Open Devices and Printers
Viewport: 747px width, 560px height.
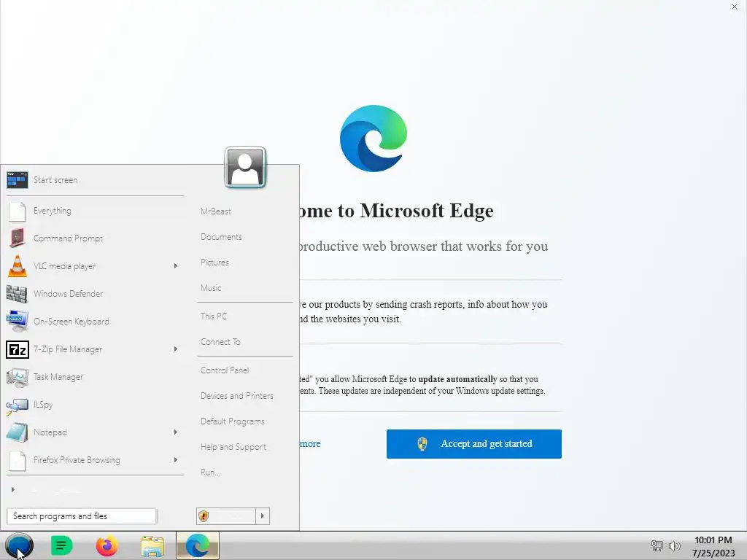click(x=237, y=396)
